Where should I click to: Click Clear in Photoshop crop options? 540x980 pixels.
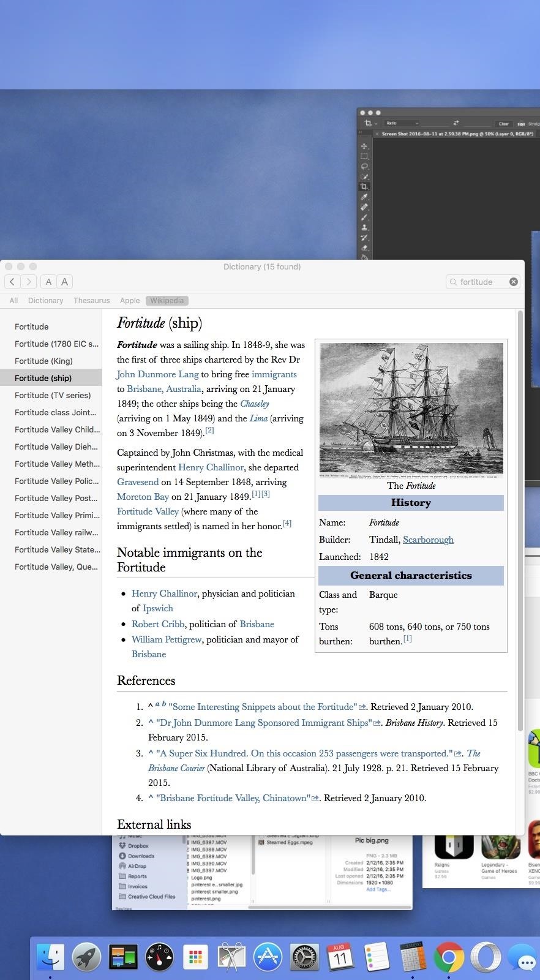click(x=503, y=124)
